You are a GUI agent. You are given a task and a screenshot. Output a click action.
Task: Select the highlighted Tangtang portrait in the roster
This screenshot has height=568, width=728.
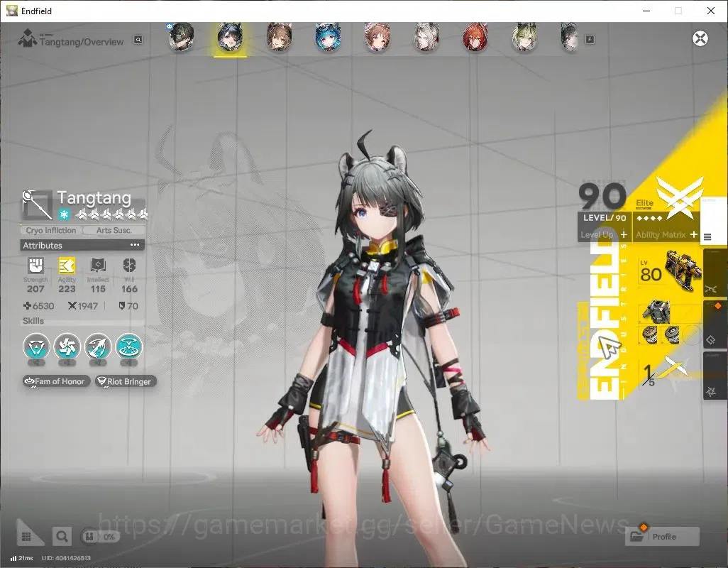231,37
